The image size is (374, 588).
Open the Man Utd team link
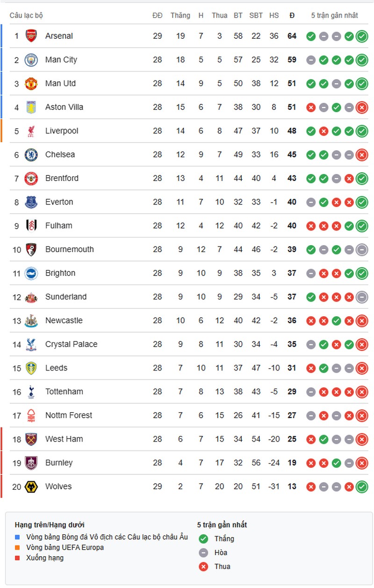[60, 83]
